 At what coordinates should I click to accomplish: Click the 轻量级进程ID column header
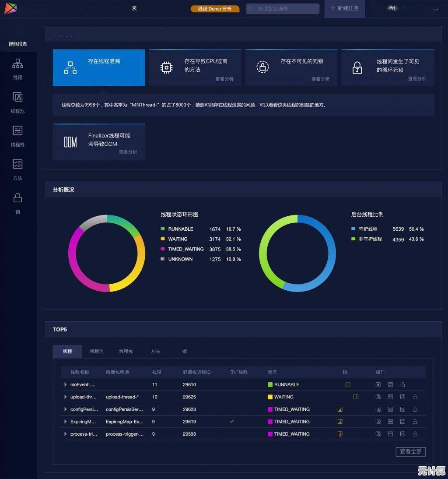coord(197,372)
